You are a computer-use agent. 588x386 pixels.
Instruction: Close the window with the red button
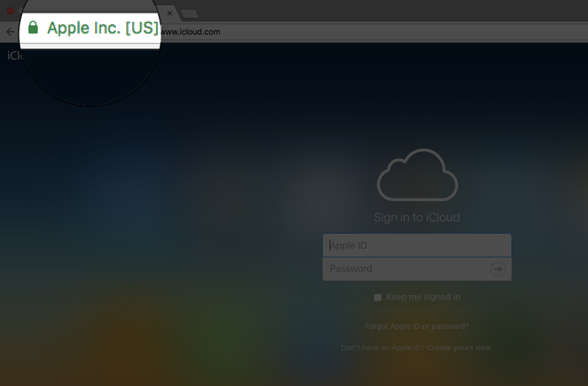coord(10,11)
